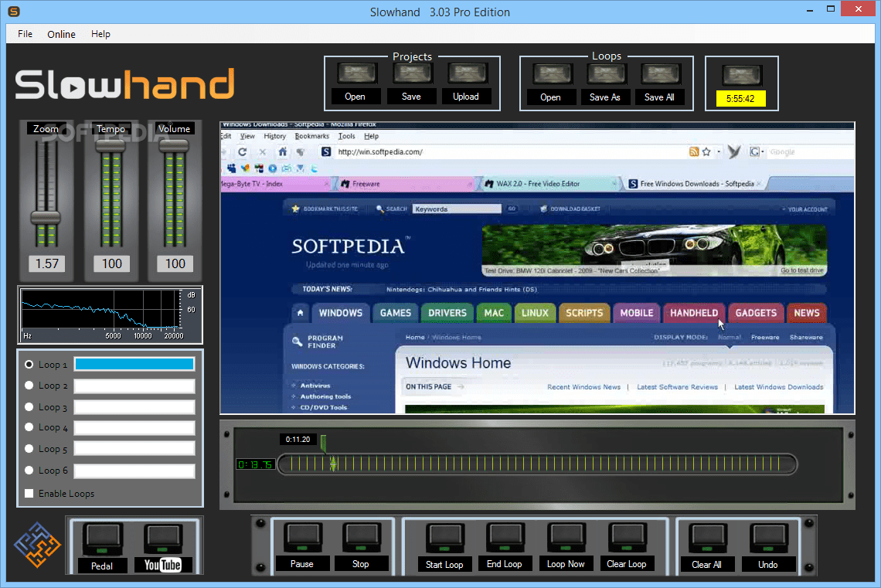The height and width of the screenshot is (588, 881).
Task: Click the Slowhand logo
Action: click(124, 84)
